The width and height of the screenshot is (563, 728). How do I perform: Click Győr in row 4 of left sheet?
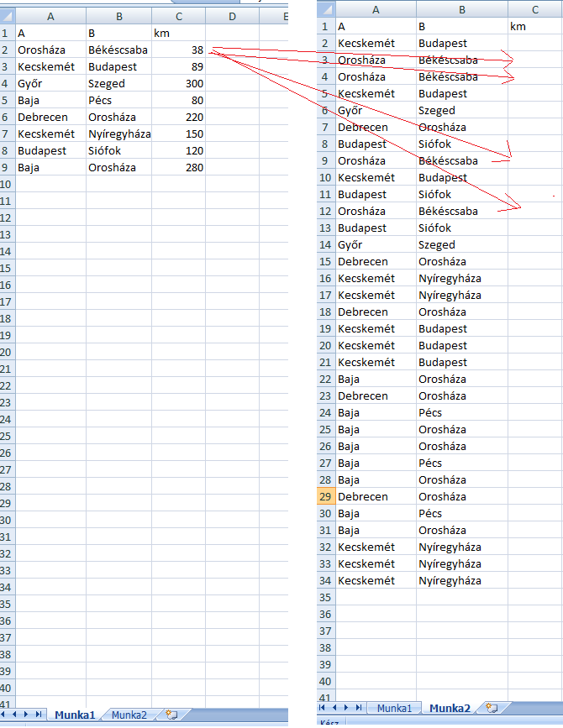click(x=50, y=83)
